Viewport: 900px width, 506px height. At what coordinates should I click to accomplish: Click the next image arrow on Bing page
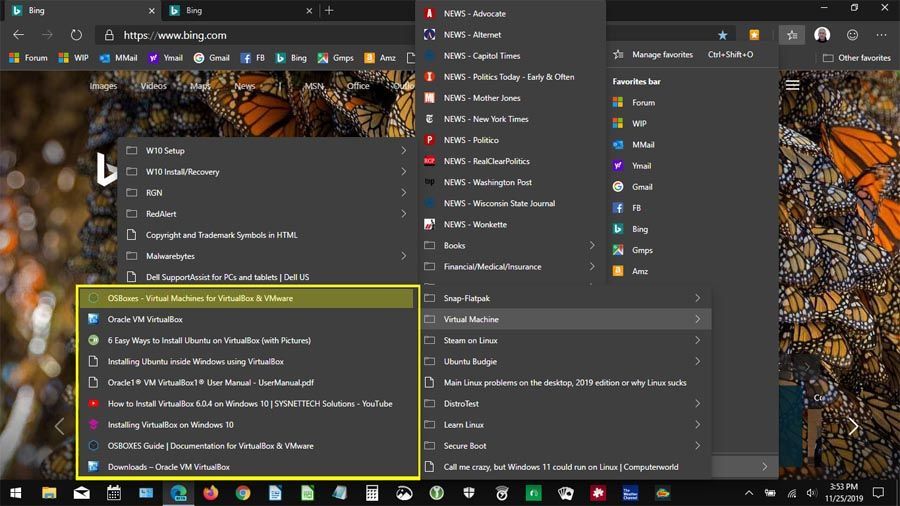[854, 426]
